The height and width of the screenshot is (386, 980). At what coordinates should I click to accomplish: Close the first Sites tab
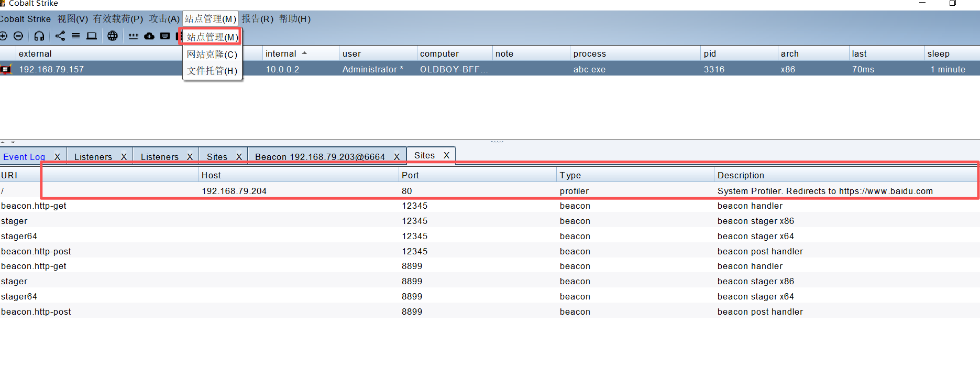pyautogui.click(x=239, y=157)
